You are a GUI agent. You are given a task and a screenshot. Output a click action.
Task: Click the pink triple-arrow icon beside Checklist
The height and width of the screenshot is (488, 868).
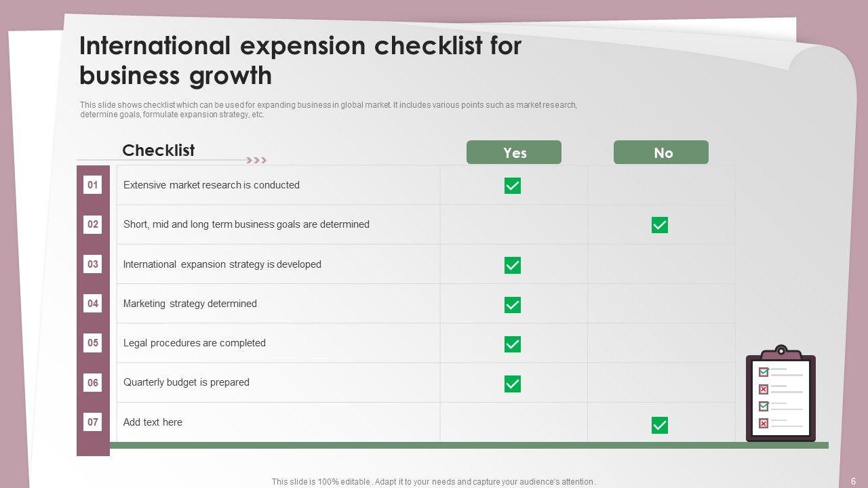pyautogui.click(x=256, y=161)
